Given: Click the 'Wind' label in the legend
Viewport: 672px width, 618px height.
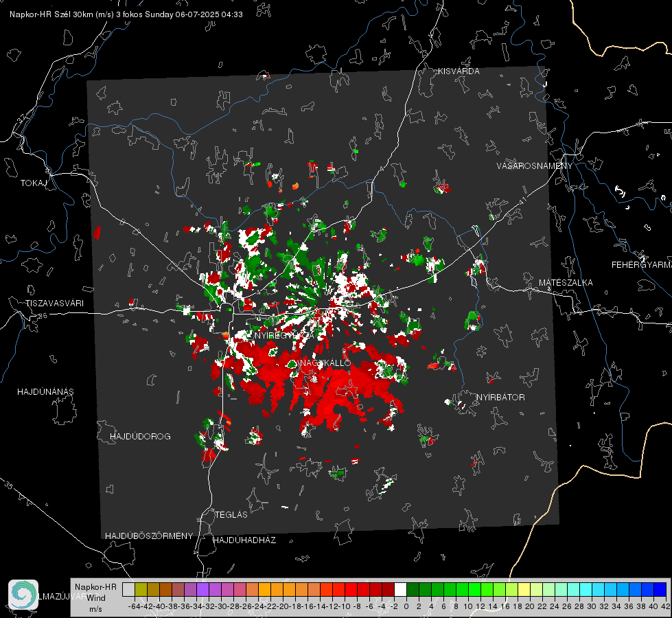Looking at the screenshot, I should coord(96,598).
